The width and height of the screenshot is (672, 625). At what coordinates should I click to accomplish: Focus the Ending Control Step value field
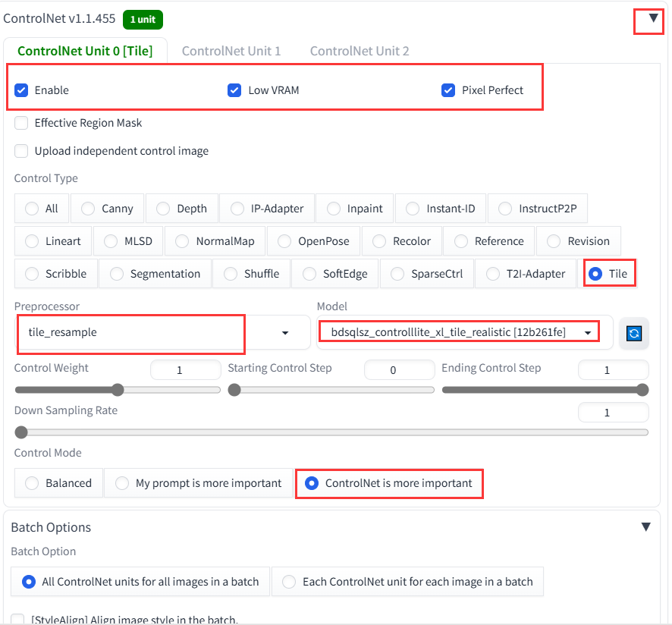[x=614, y=370]
